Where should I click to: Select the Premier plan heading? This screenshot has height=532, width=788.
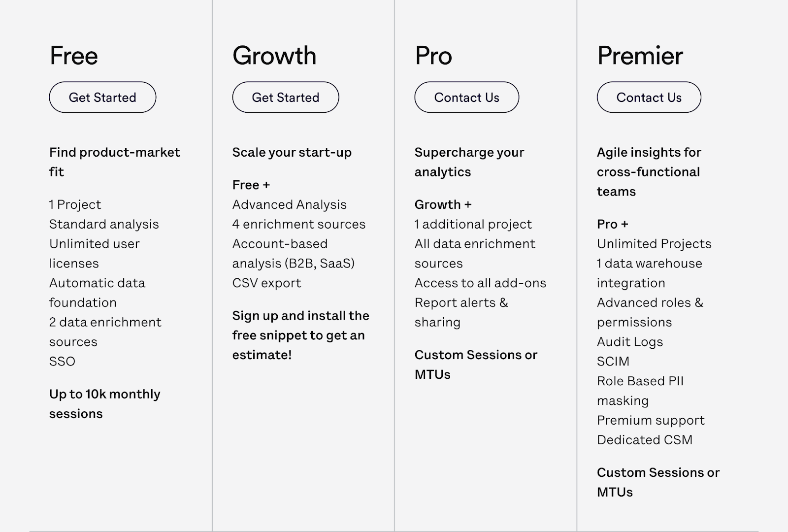click(639, 56)
